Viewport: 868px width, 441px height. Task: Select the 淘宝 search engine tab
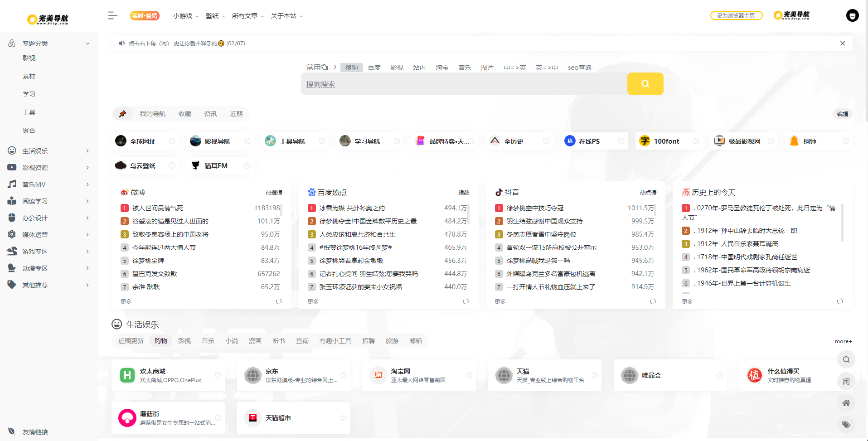click(442, 68)
